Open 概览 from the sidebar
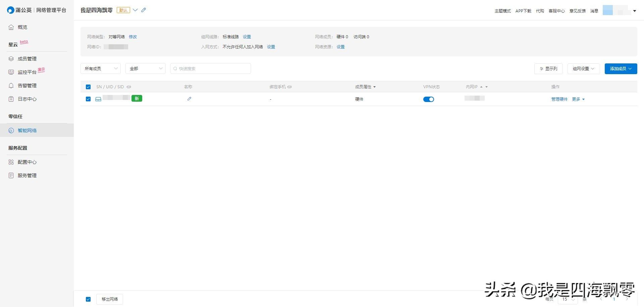The width and height of the screenshot is (644, 307). coord(22,27)
